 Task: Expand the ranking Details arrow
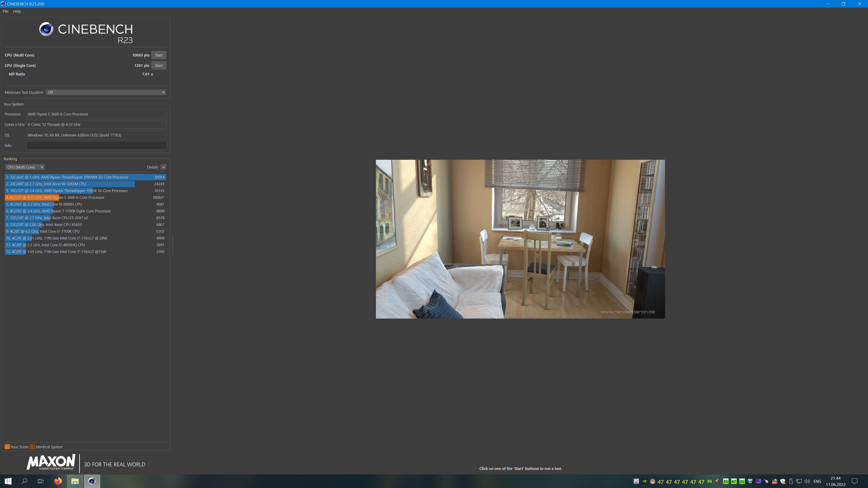click(163, 167)
